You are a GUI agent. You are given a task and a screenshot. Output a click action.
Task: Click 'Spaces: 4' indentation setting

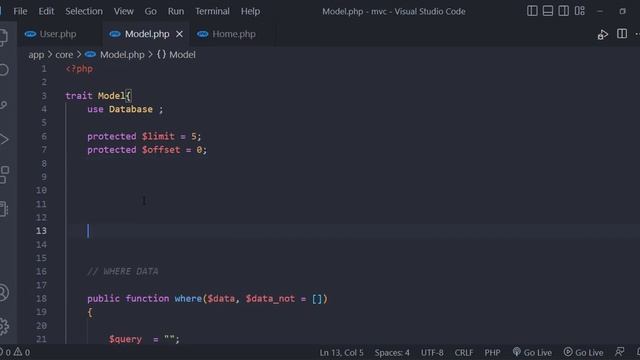pos(392,353)
